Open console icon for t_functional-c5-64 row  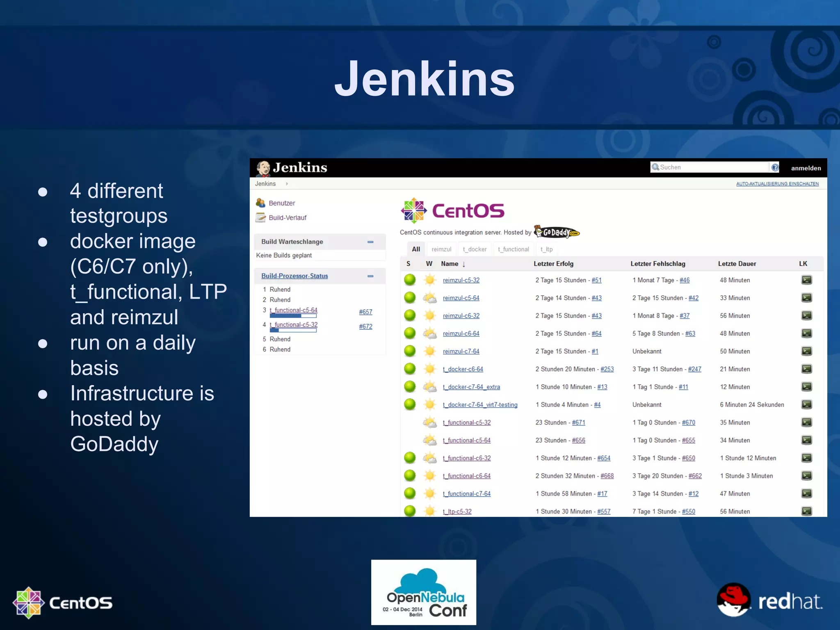[806, 440]
